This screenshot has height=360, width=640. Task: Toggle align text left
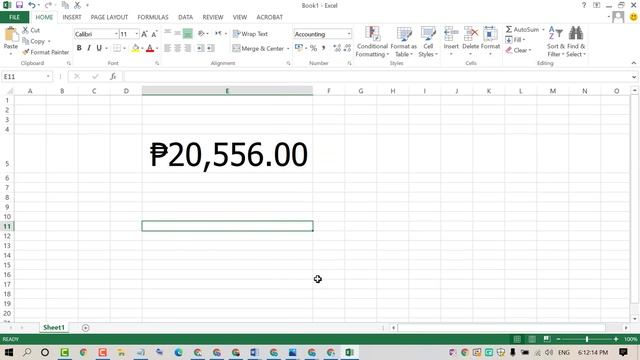[x=167, y=48]
